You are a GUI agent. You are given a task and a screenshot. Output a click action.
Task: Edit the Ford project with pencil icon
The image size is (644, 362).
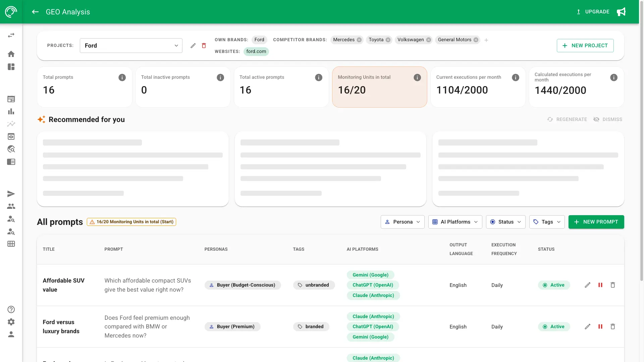point(193,46)
